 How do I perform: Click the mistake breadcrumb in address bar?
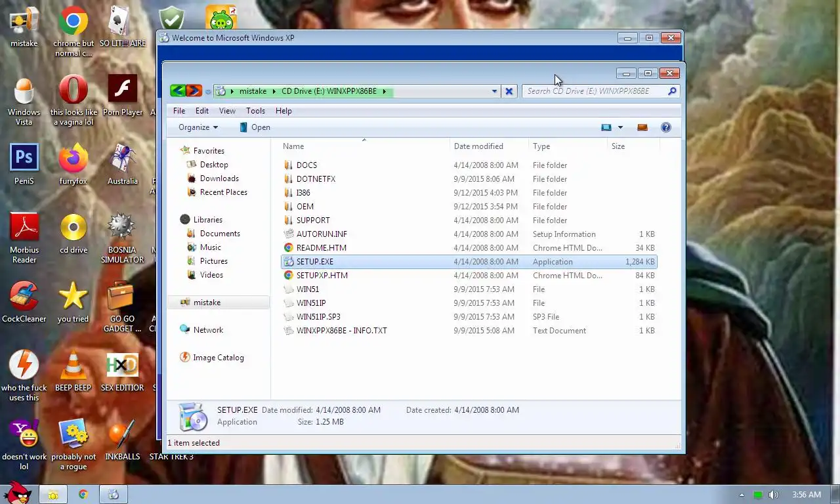coord(253,91)
